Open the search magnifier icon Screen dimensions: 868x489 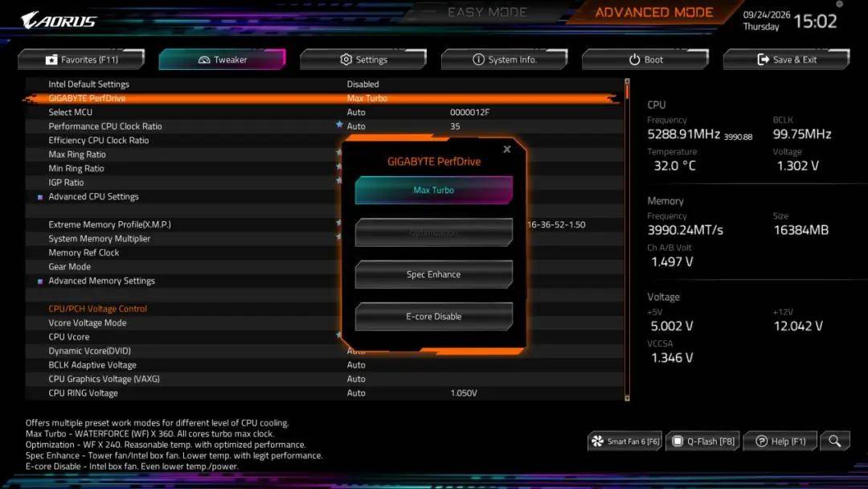[x=835, y=441]
